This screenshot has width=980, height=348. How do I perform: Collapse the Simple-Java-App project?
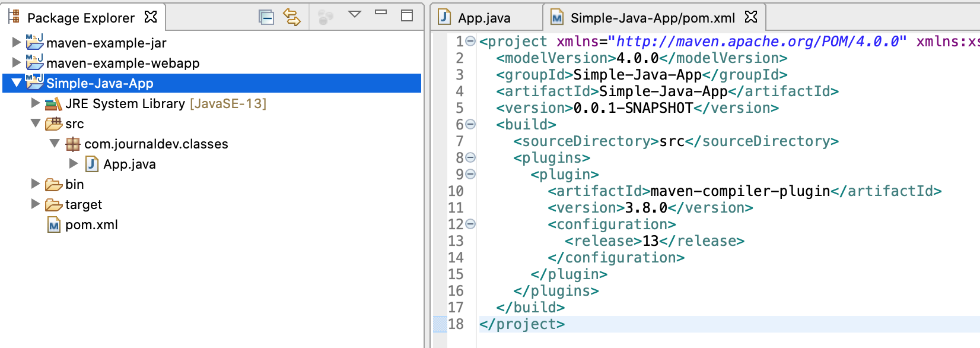click(17, 83)
